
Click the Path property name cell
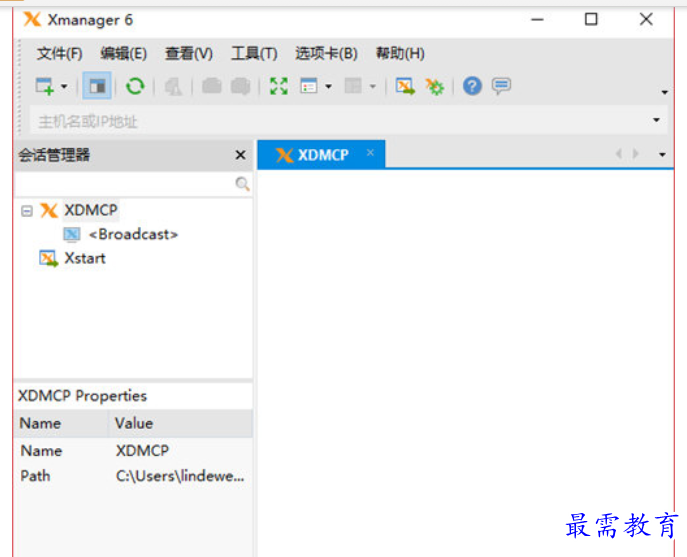pos(35,476)
